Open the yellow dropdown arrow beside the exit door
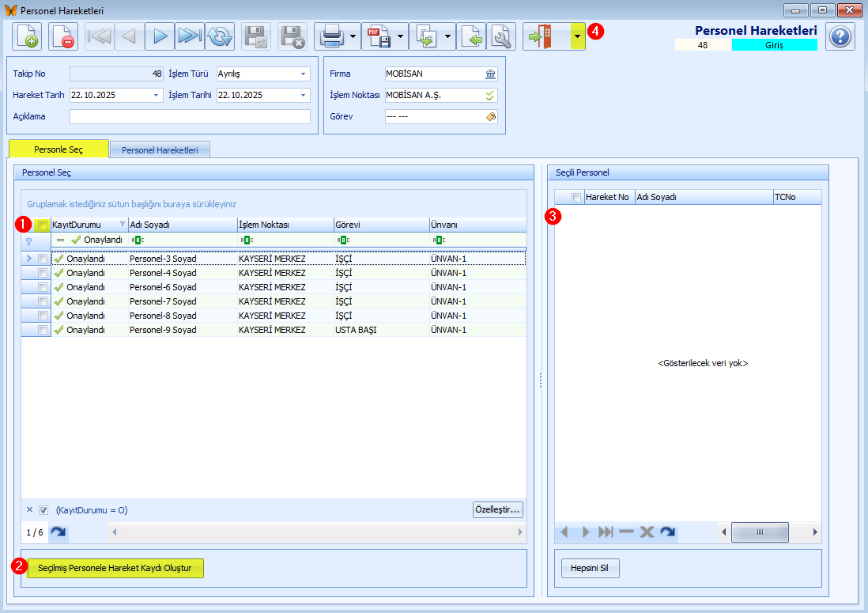The image size is (868, 613). tap(578, 36)
